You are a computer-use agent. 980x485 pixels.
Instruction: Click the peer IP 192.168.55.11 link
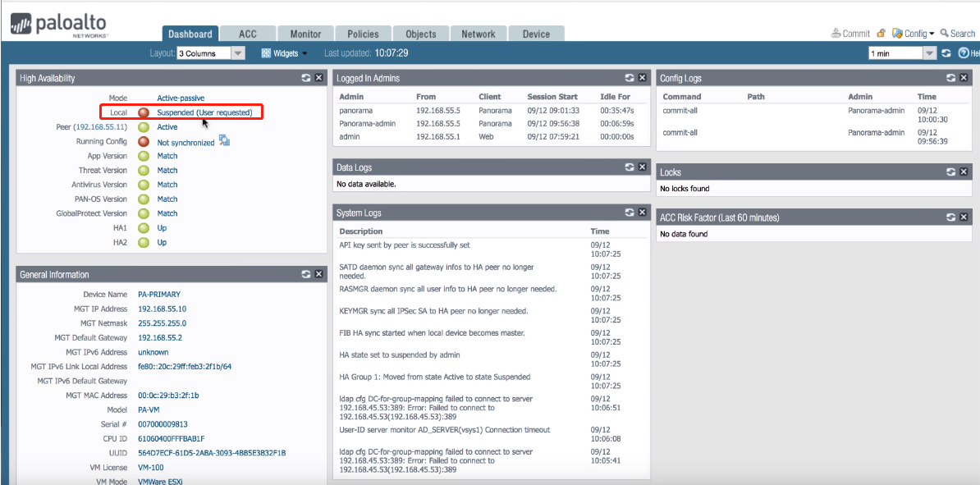100,127
